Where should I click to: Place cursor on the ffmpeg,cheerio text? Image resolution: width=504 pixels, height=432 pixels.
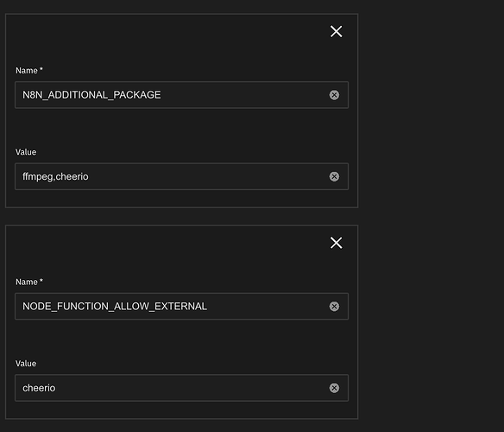tap(55, 177)
